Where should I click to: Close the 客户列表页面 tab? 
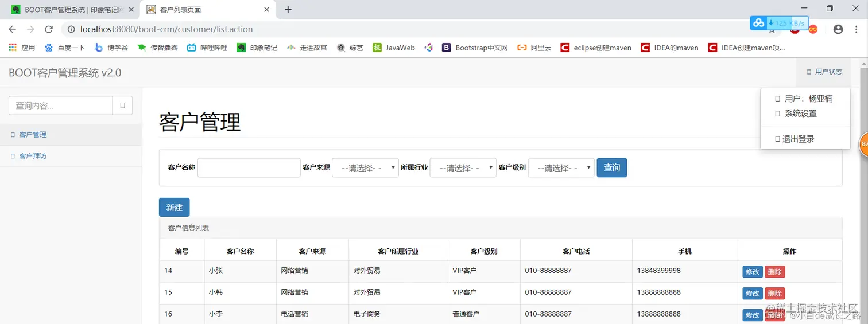pos(267,10)
